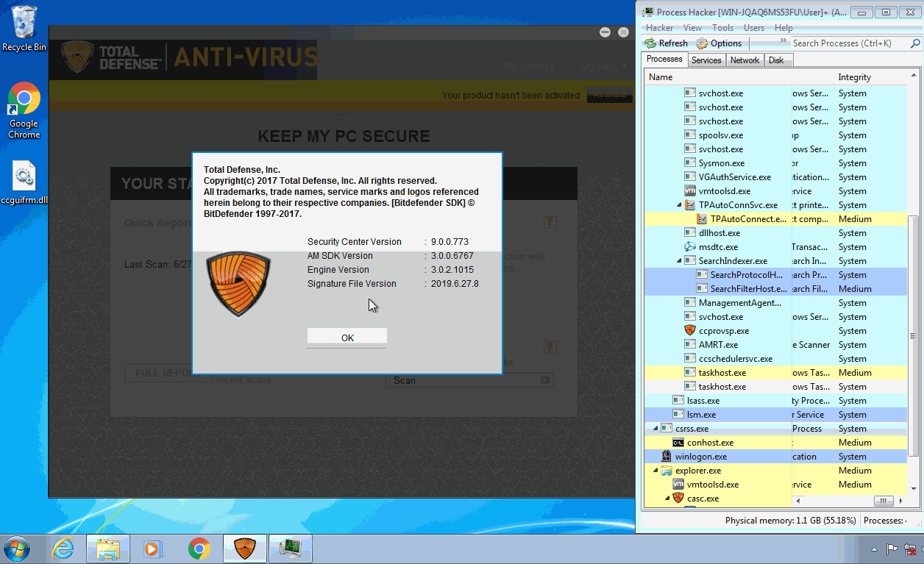The height and width of the screenshot is (564, 924).
Task: Open the media player taskbar icon
Action: [152, 549]
